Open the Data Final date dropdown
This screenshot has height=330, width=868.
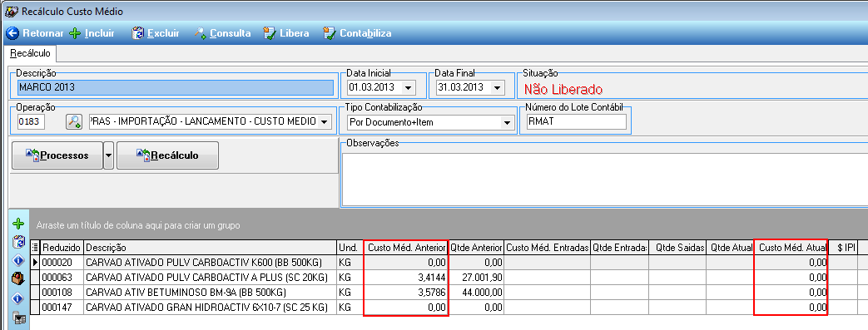[x=497, y=87]
